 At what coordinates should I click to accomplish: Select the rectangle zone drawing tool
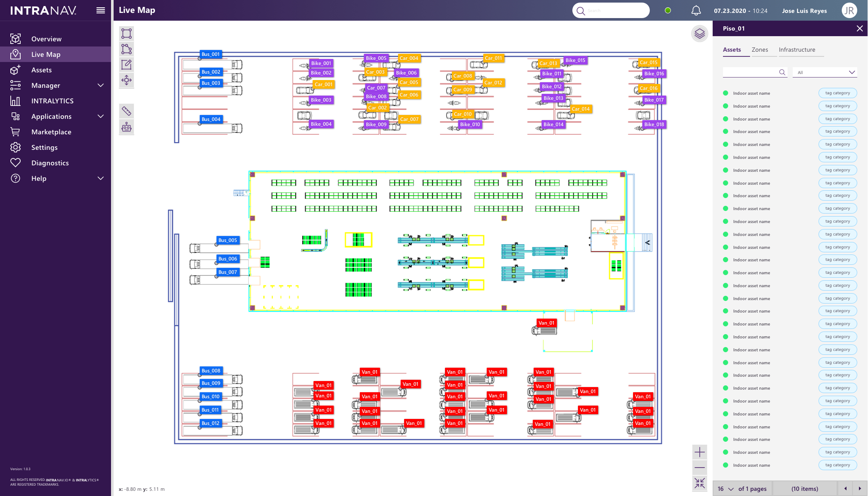click(127, 34)
